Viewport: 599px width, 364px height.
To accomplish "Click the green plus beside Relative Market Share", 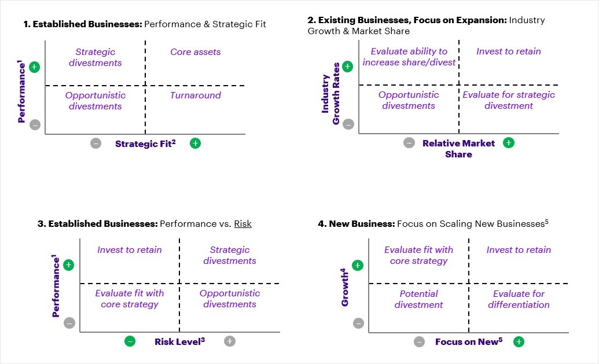I will (509, 143).
